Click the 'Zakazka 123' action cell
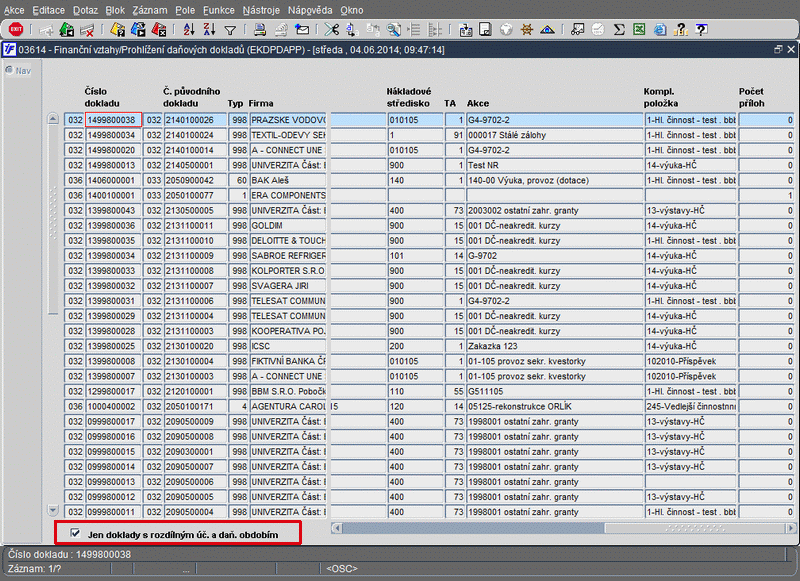This screenshot has height=581, width=800. (x=555, y=346)
